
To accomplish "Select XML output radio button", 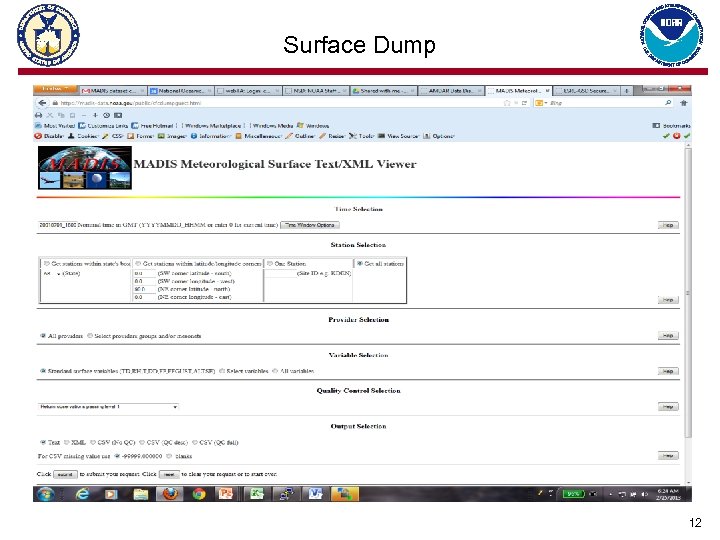I will (67, 443).
